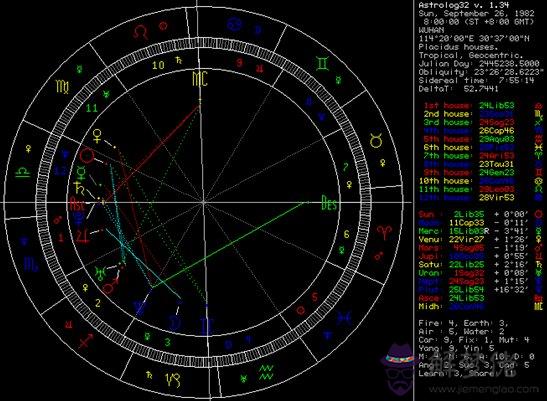
Task: Select the 'Julian Day: 2445238.5000' line
Action: (479, 64)
